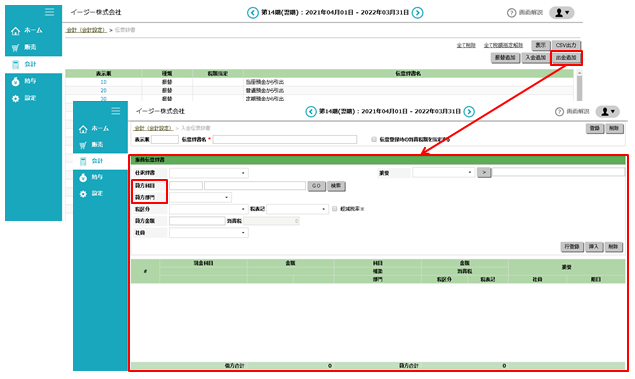Open the ホーム home icon in back window sidebar
Viewport: 635px width, 379px height.
(x=15, y=31)
